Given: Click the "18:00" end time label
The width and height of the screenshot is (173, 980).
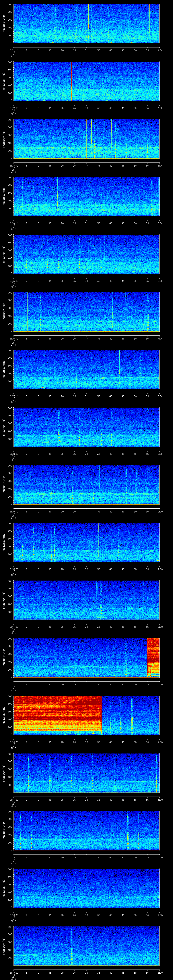Looking at the screenshot, I should (x=159, y=972).
